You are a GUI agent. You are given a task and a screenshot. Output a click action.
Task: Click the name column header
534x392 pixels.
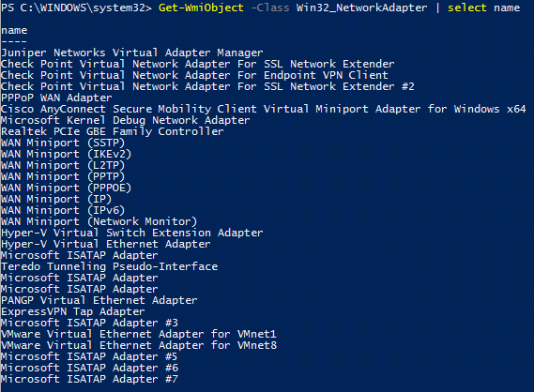[14, 30]
